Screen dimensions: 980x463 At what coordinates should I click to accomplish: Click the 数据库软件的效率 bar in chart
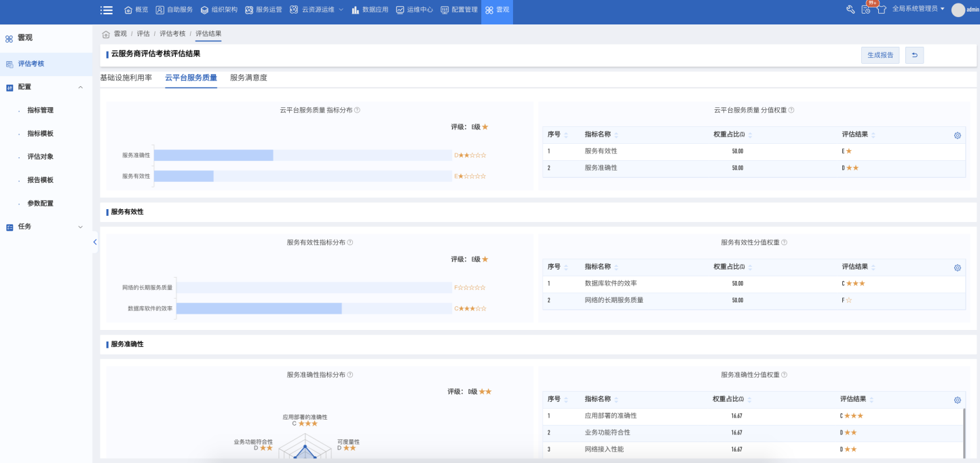(259, 308)
